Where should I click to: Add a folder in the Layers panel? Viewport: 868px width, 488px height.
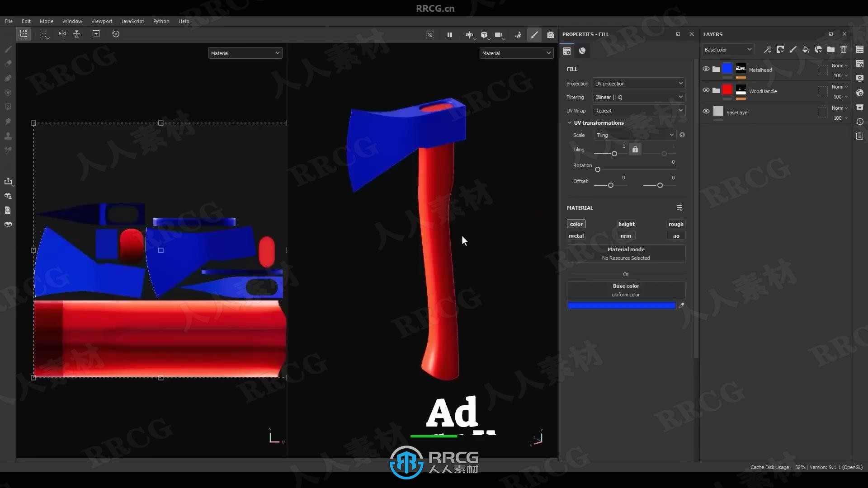click(x=831, y=50)
